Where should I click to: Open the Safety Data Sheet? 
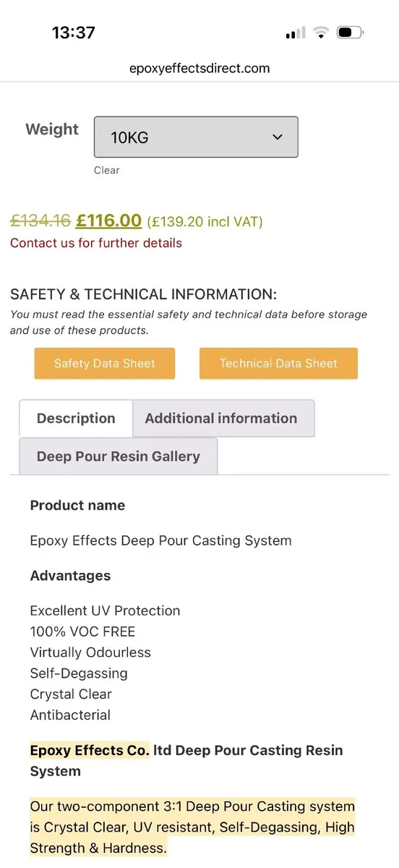point(105,363)
